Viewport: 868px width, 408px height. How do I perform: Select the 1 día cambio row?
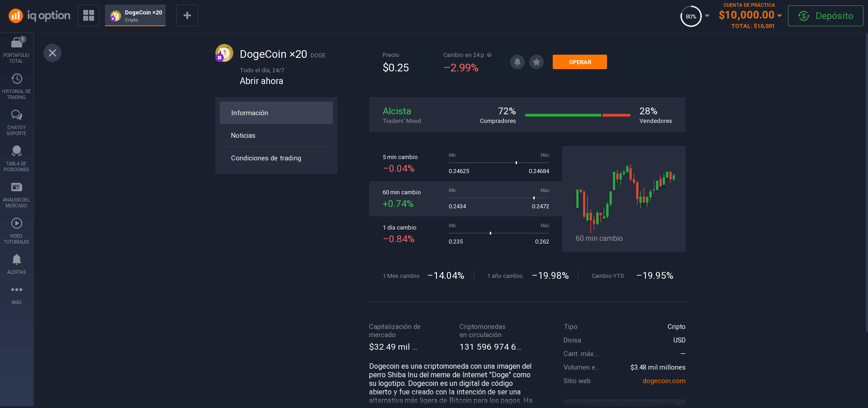pos(465,234)
